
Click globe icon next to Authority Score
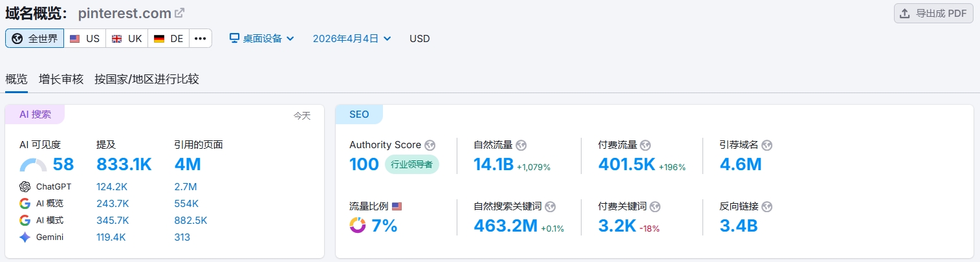[430, 145]
